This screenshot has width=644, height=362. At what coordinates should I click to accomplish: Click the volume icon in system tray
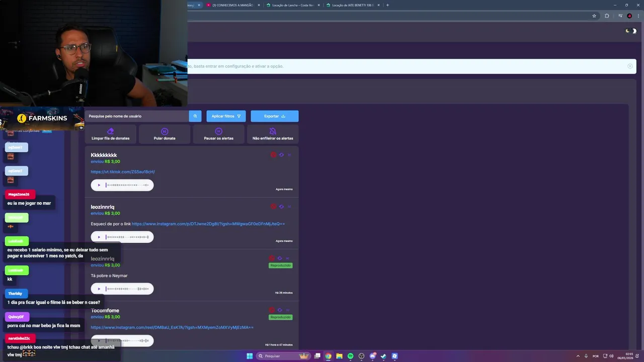(611, 356)
